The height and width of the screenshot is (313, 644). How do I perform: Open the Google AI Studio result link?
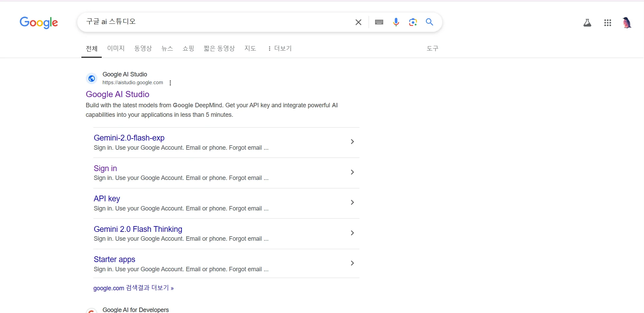pos(117,94)
